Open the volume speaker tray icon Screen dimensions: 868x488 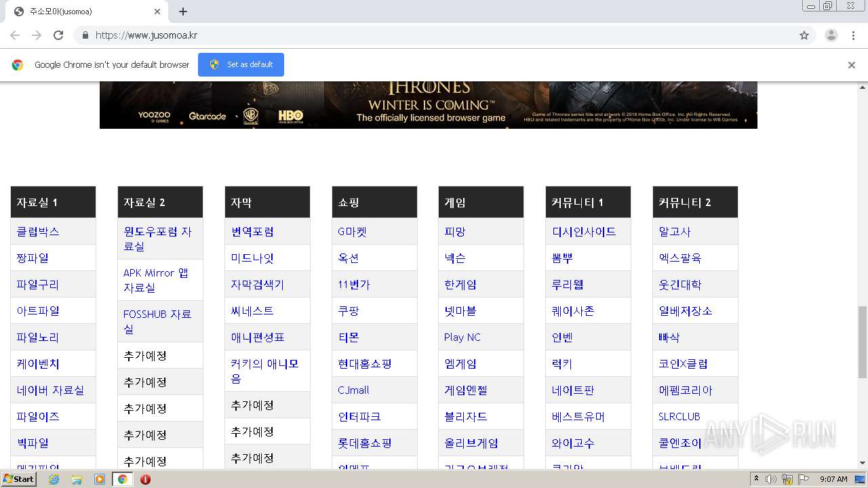(771, 479)
